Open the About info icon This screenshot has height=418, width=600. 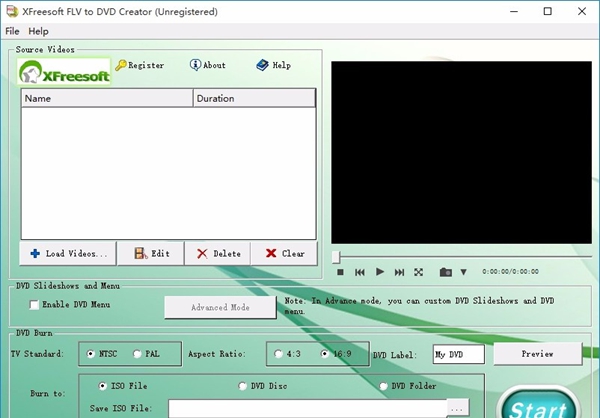click(195, 65)
